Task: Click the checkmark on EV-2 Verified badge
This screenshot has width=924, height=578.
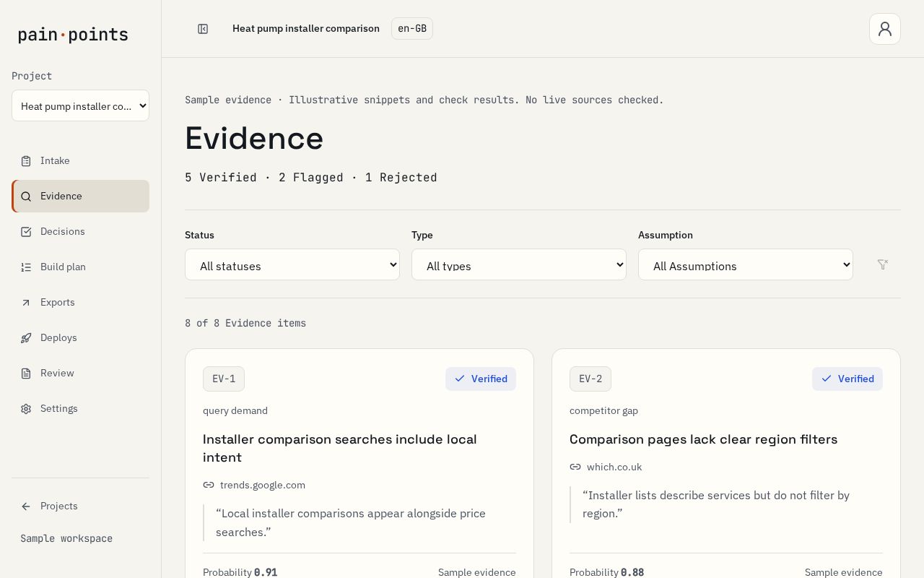Action: 827,379
